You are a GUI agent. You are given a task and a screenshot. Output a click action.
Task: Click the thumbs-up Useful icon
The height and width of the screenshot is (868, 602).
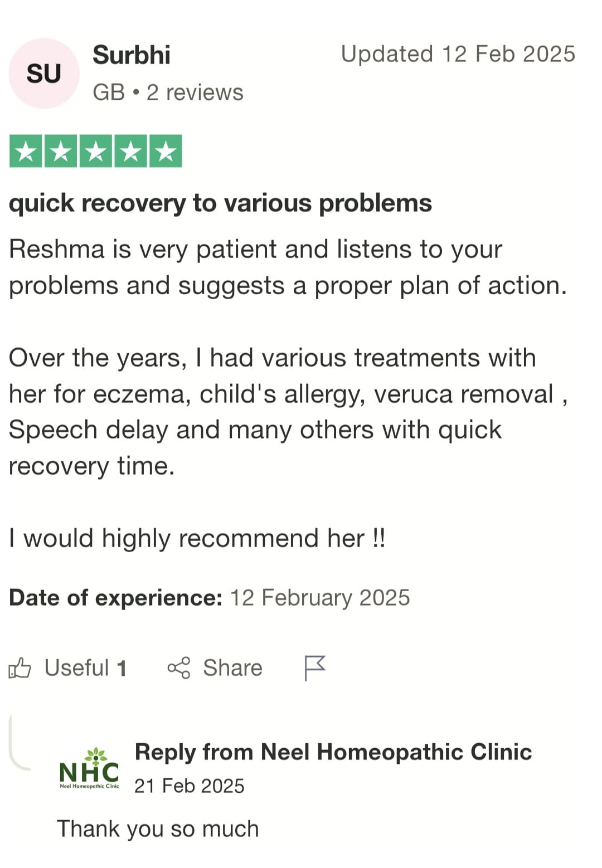tap(20, 667)
